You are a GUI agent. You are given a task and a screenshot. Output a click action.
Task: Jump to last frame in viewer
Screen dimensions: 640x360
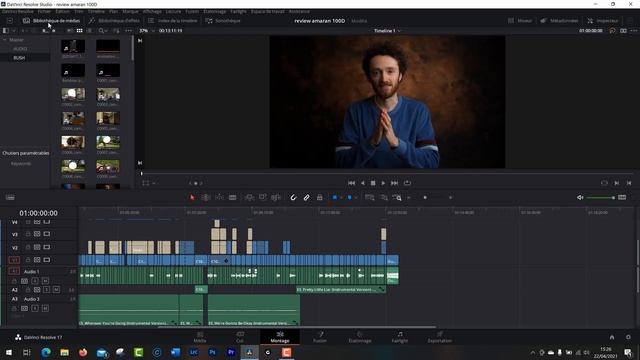(x=394, y=183)
